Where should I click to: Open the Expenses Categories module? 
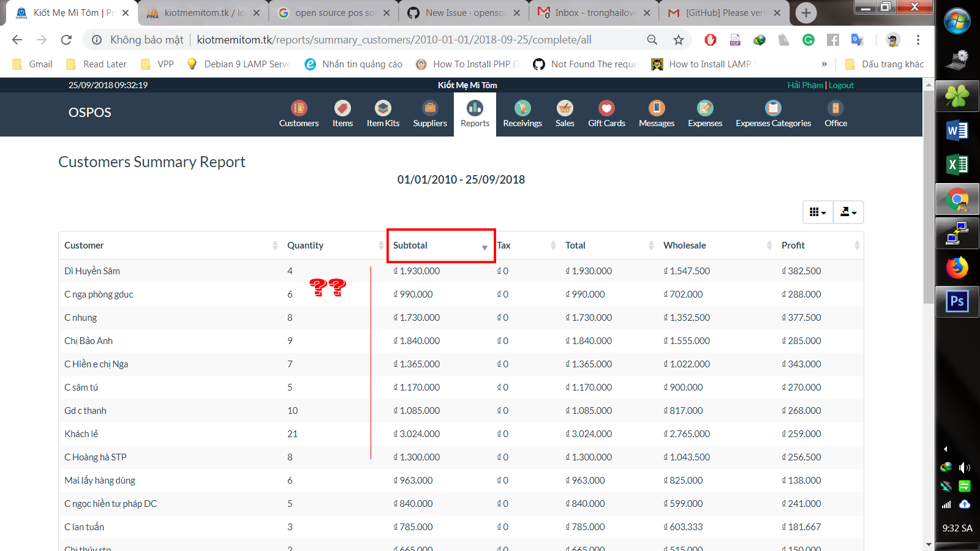[x=773, y=114]
